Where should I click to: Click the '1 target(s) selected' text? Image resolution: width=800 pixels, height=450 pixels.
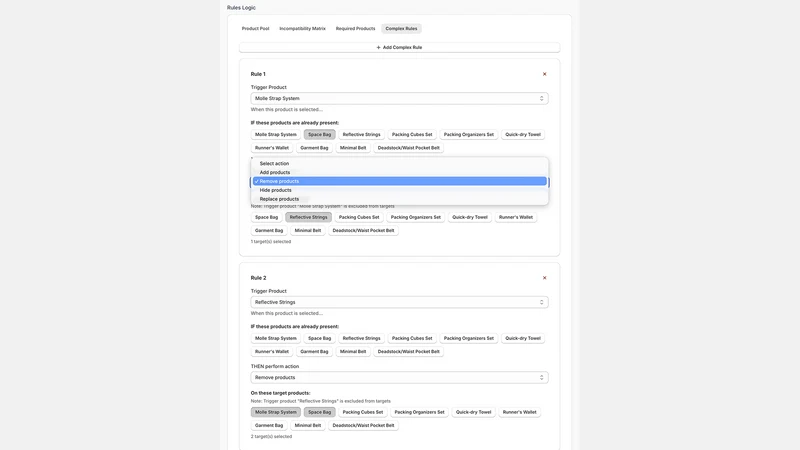[271, 242]
